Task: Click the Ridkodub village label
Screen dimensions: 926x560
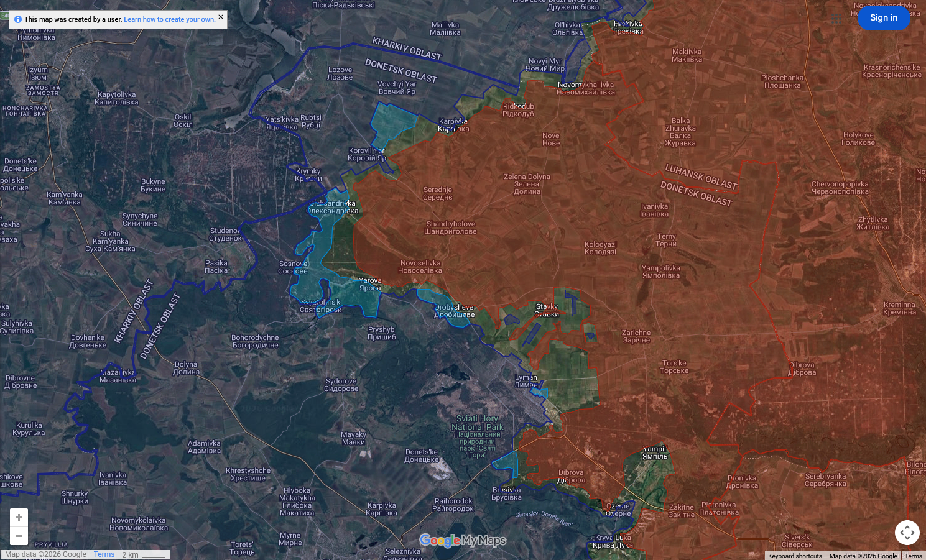Action: 519,110
